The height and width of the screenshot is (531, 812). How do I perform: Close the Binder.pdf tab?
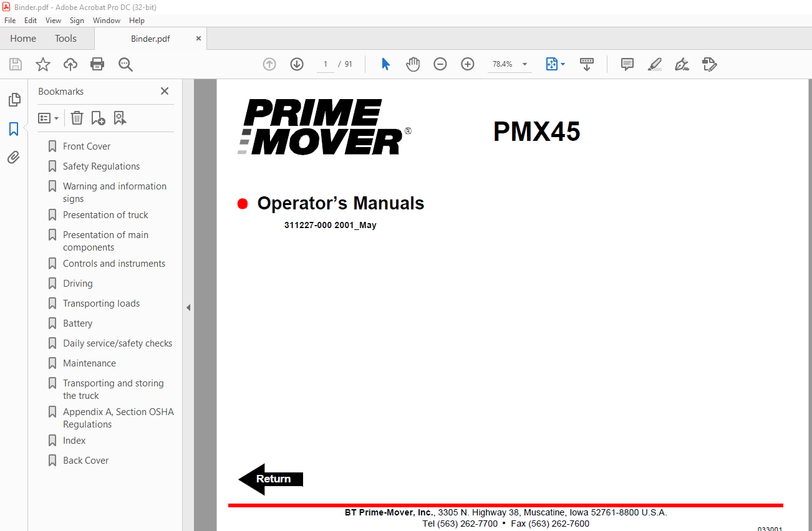tap(198, 39)
